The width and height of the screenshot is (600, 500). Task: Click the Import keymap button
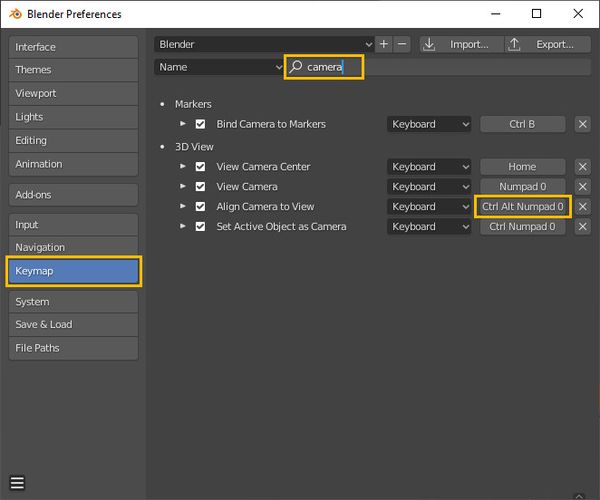[x=462, y=44]
